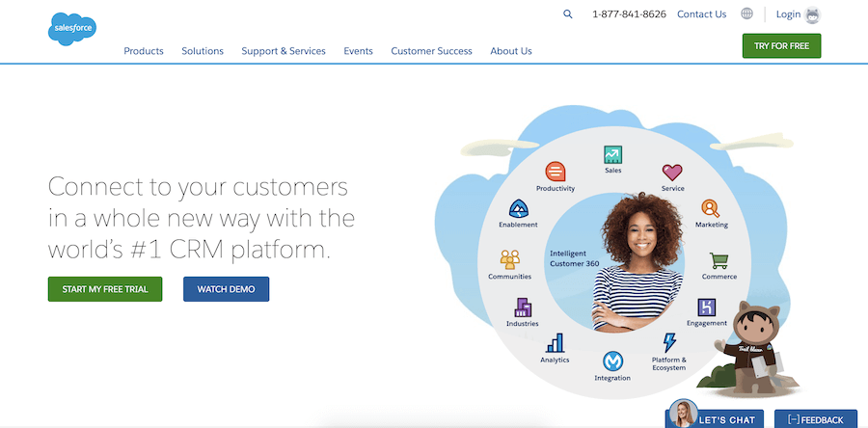This screenshot has width=868, height=428.
Task: Select the Productivity chat bubble icon
Action: coord(556,172)
